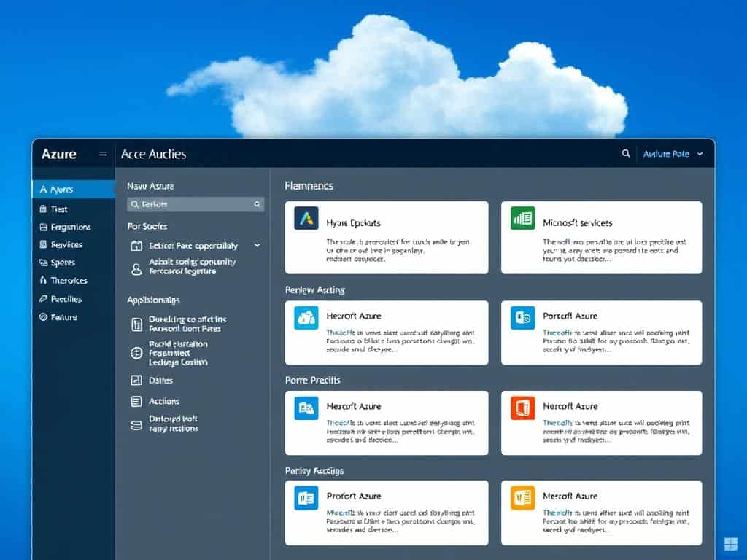Click the Penlew Anting section heading

(x=315, y=290)
